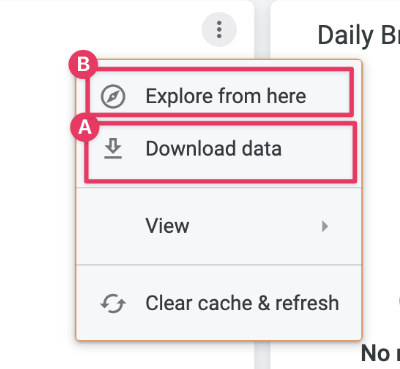Click the red circle badge labeled B
This screenshot has width=400, height=369.
pyautogui.click(x=83, y=64)
